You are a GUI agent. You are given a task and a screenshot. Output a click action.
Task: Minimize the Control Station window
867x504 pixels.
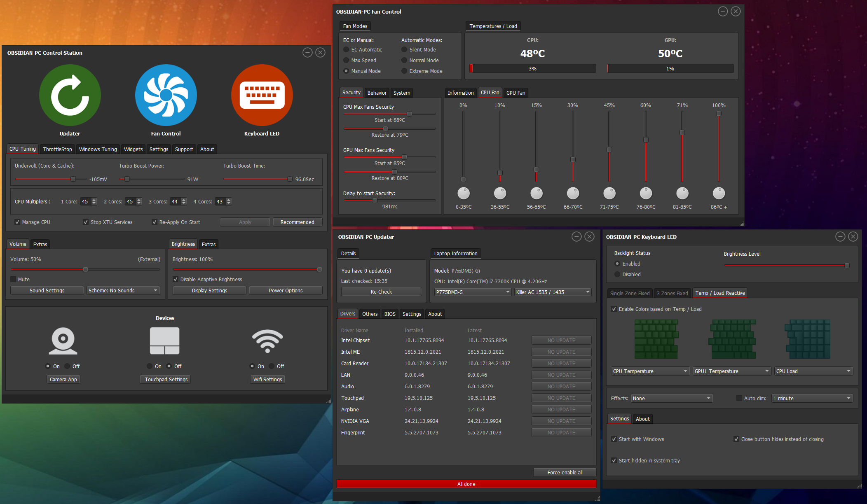pos(307,52)
